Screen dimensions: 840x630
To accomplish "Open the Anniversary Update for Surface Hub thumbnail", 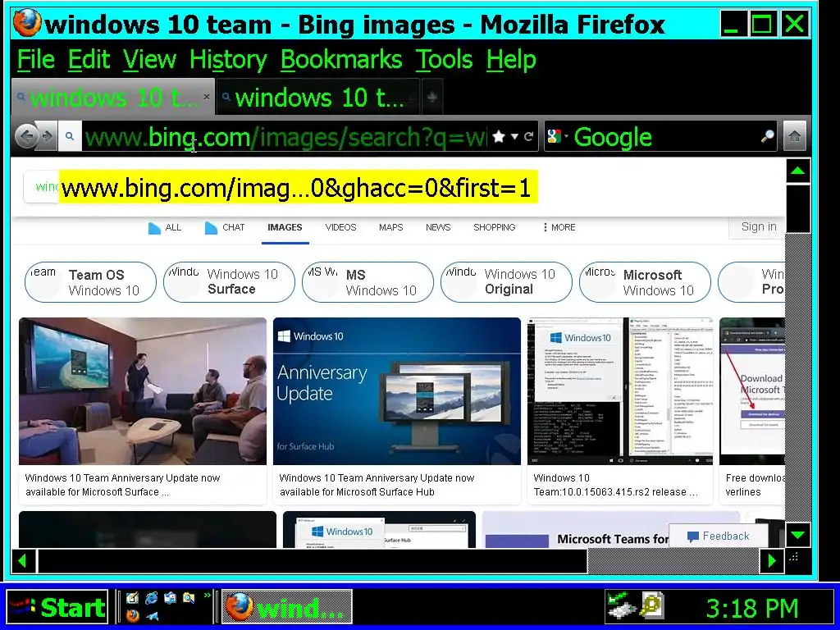I will (397, 391).
